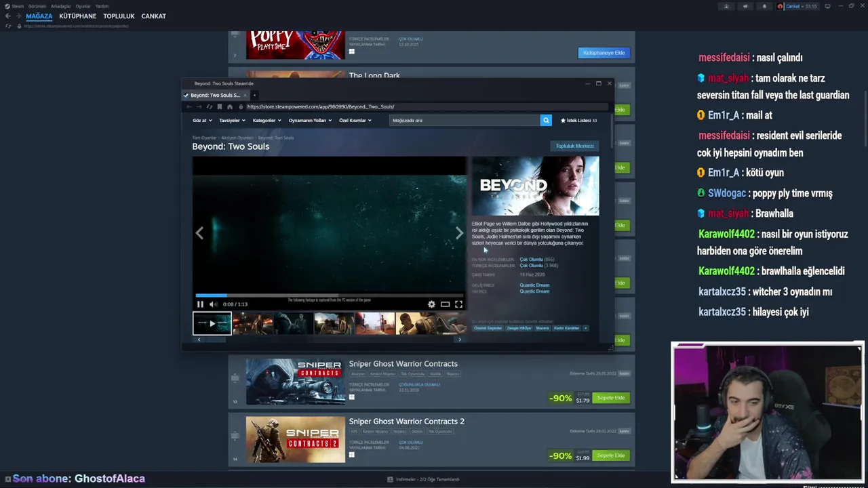The height and width of the screenshot is (488, 868).
Task: Expand the Kategoriler dropdown
Action: [x=267, y=120]
